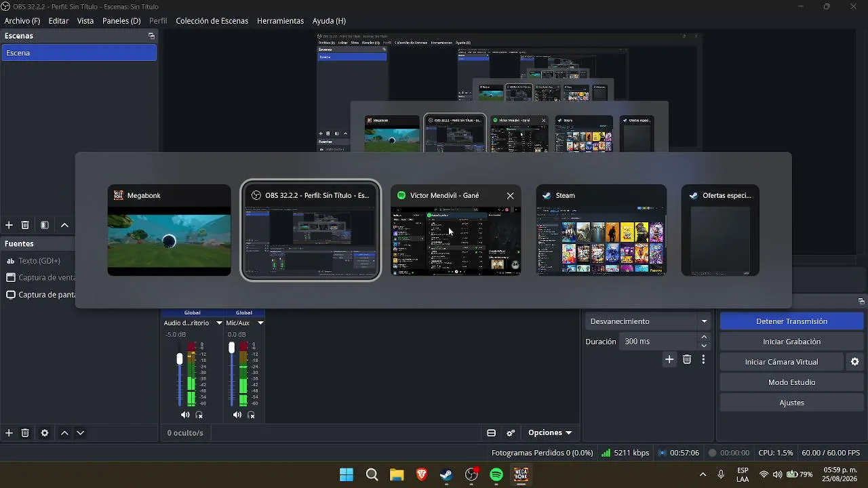
Task: Select the Captura de pantalla source
Action: coord(38,295)
